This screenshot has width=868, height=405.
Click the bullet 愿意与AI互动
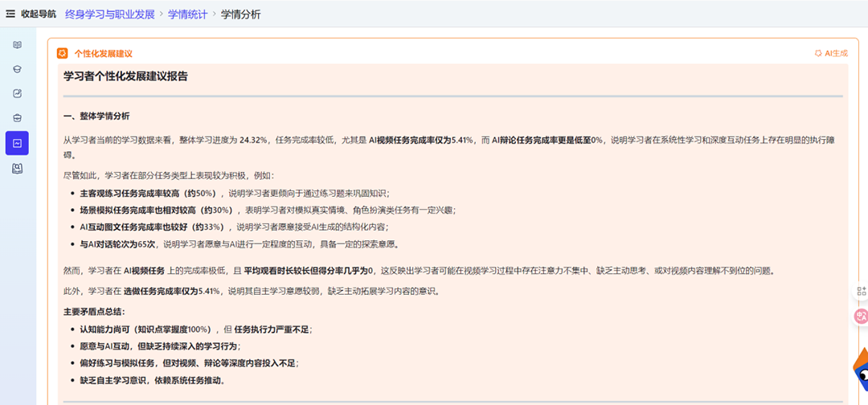(160, 346)
